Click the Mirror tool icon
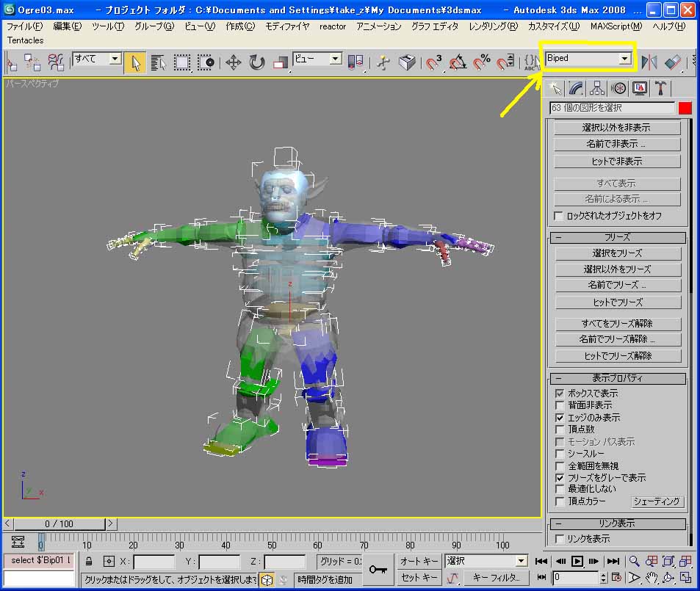The height and width of the screenshot is (591, 700). coord(649,62)
